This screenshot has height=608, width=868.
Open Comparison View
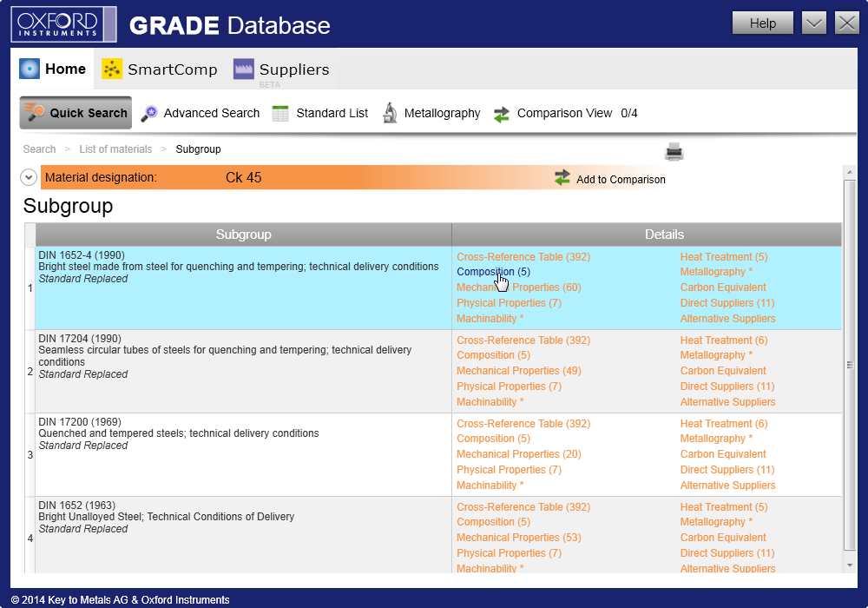(565, 113)
